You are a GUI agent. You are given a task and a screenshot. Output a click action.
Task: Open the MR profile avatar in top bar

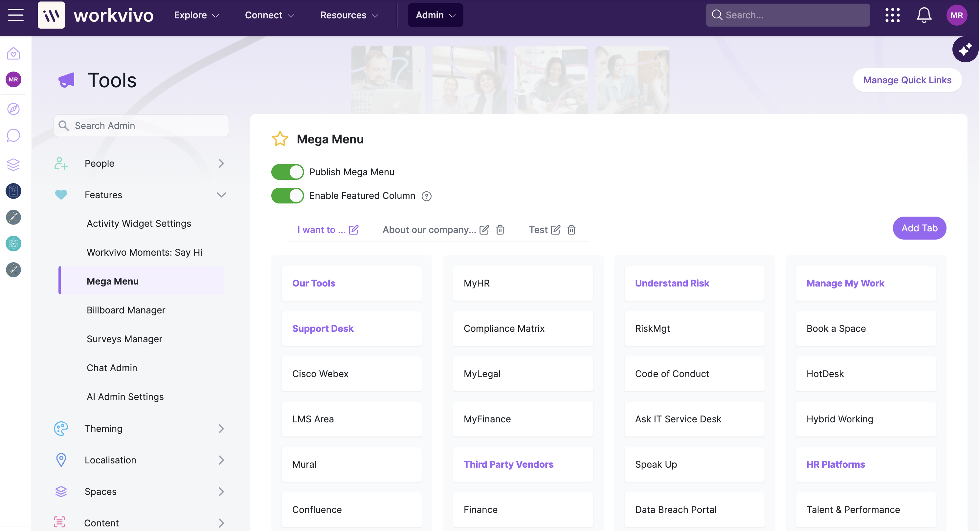[x=956, y=15]
